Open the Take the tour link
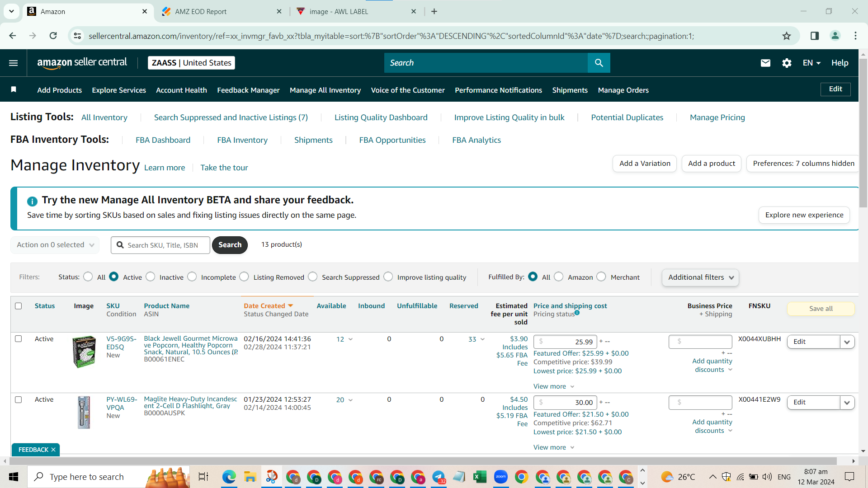Screen dimensions: 868x488 tap(224, 168)
